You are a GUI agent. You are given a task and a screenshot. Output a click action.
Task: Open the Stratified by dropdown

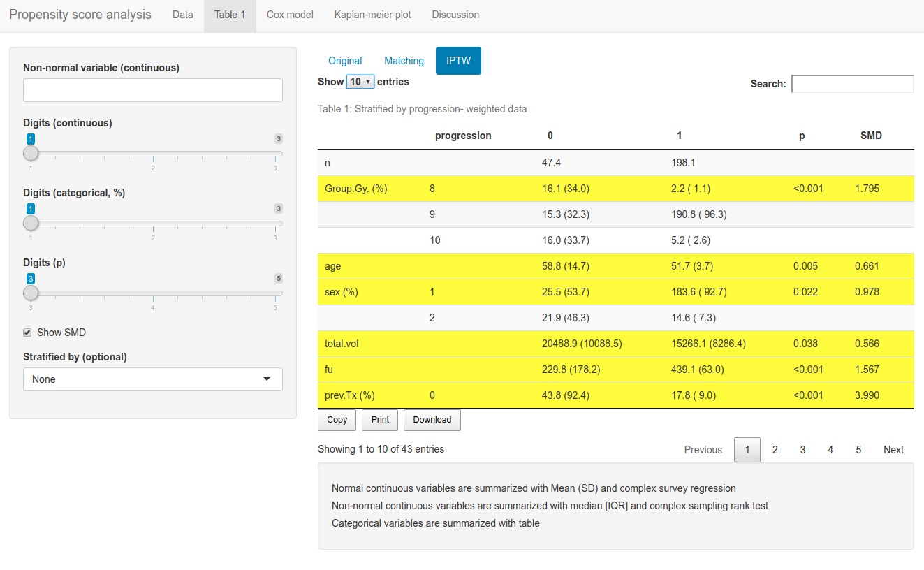pos(152,379)
